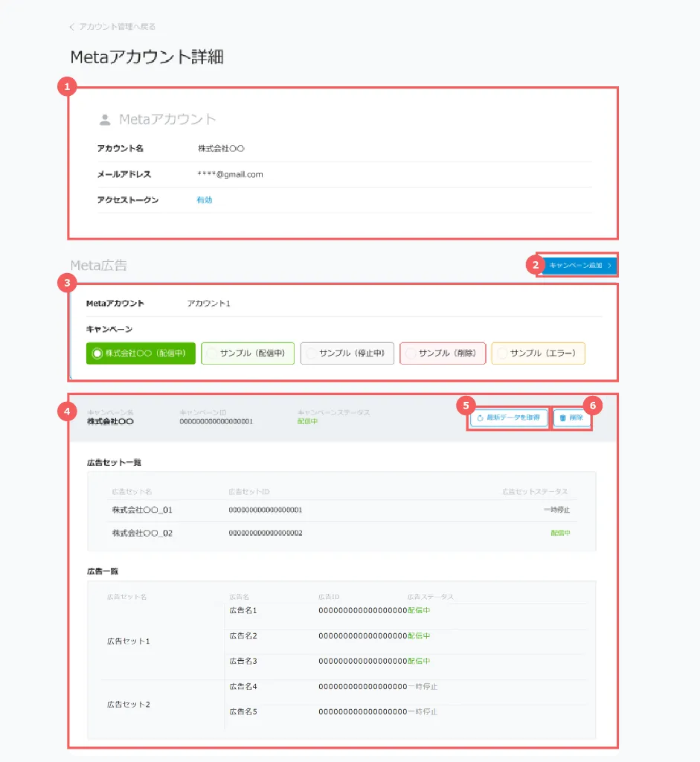Click the back chevron beside アカウント管理へ戻る

coord(72,27)
